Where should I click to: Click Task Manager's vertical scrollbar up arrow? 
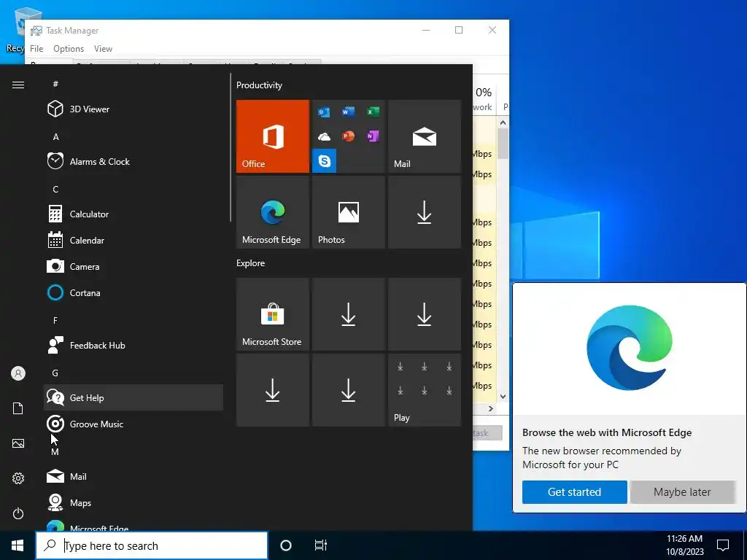coord(503,122)
